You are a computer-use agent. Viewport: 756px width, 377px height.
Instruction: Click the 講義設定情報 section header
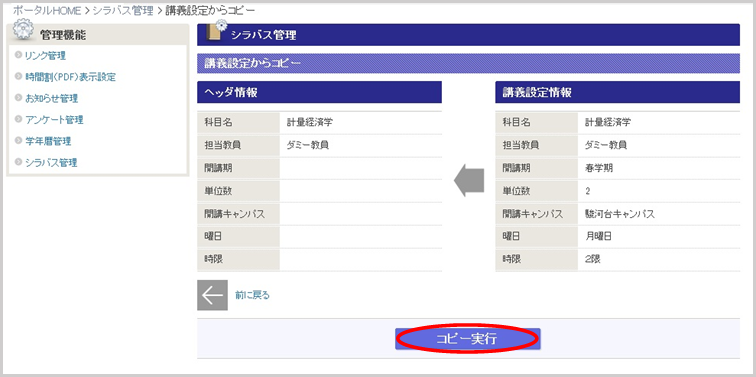click(x=617, y=92)
